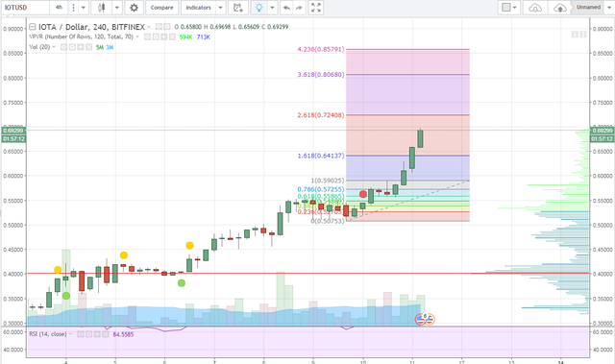This screenshot has height=364, width=615.
Task: Open the IOTA / Dollar title dropdown arrow
Action: click(x=149, y=27)
